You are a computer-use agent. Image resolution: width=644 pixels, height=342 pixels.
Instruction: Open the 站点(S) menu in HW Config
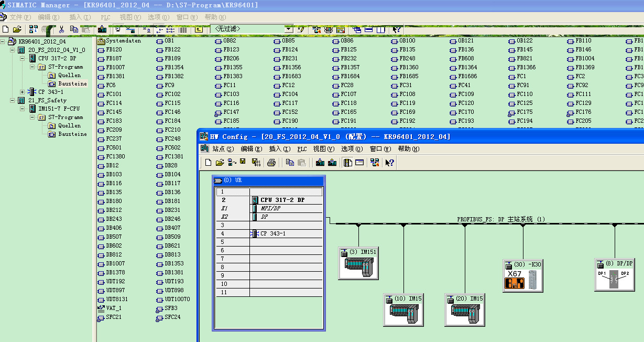coord(223,149)
